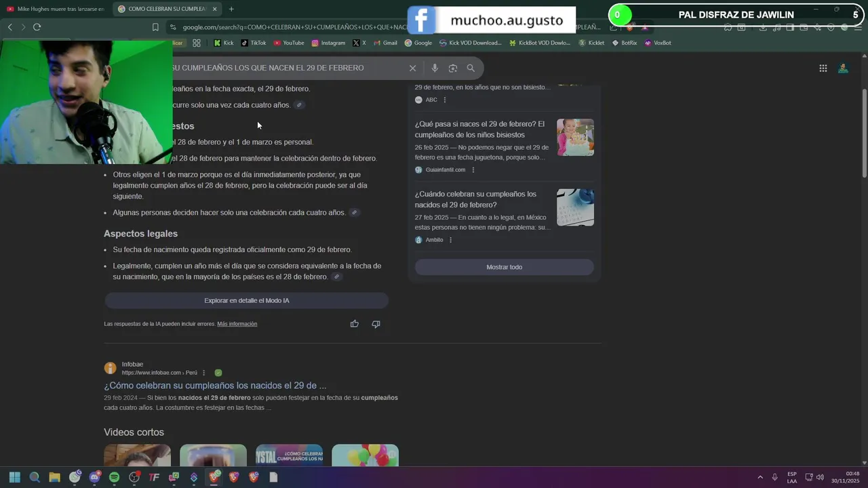Open the bookmarks apps grid icon
Screen dimensions: 868x488
197,43
